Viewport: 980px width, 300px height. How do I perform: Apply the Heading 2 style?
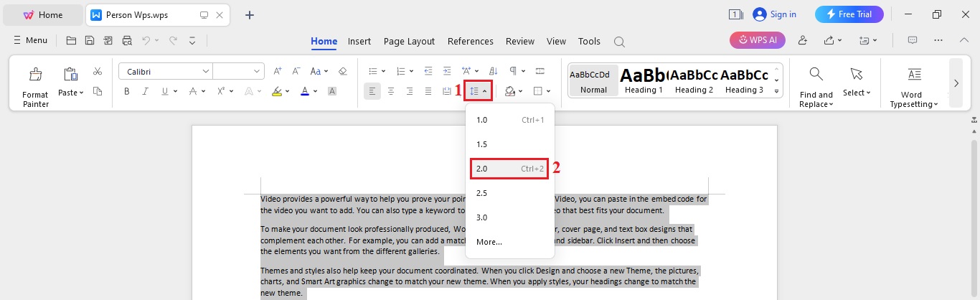coord(694,80)
